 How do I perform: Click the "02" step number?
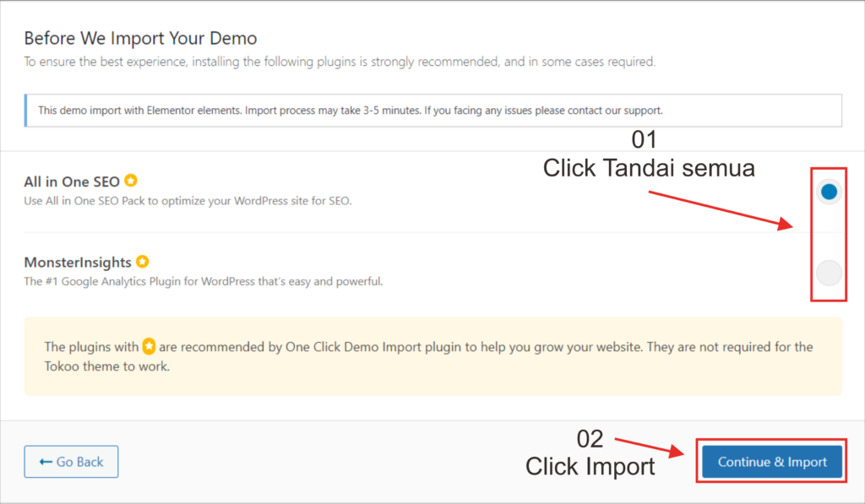click(x=590, y=439)
